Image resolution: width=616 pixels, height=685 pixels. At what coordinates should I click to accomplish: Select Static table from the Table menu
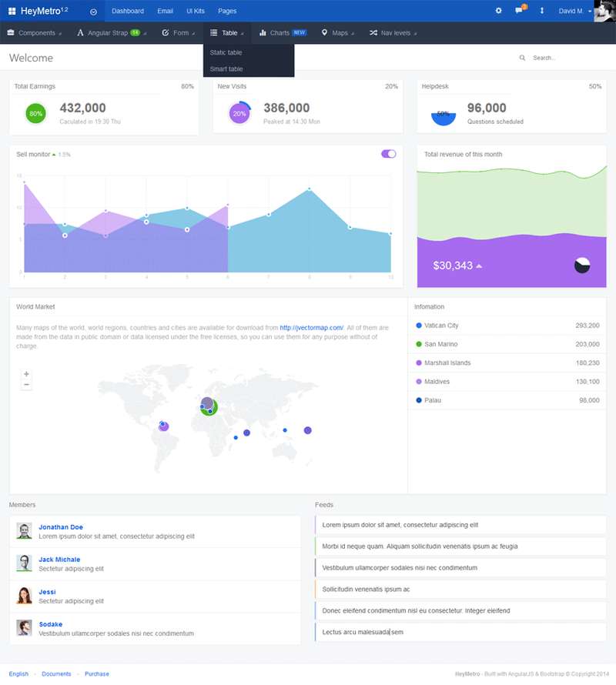point(226,52)
